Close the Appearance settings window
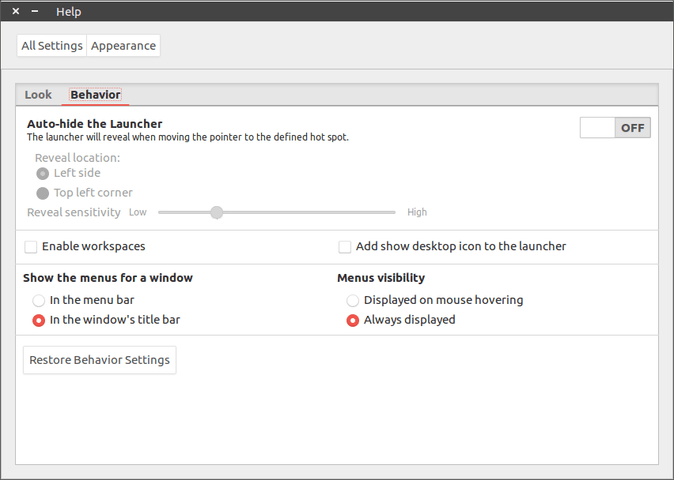Viewport: 674px width, 480px height. pos(15,11)
